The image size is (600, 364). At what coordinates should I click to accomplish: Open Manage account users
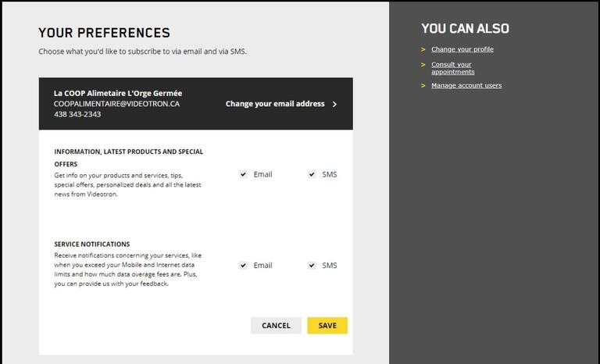(x=466, y=85)
